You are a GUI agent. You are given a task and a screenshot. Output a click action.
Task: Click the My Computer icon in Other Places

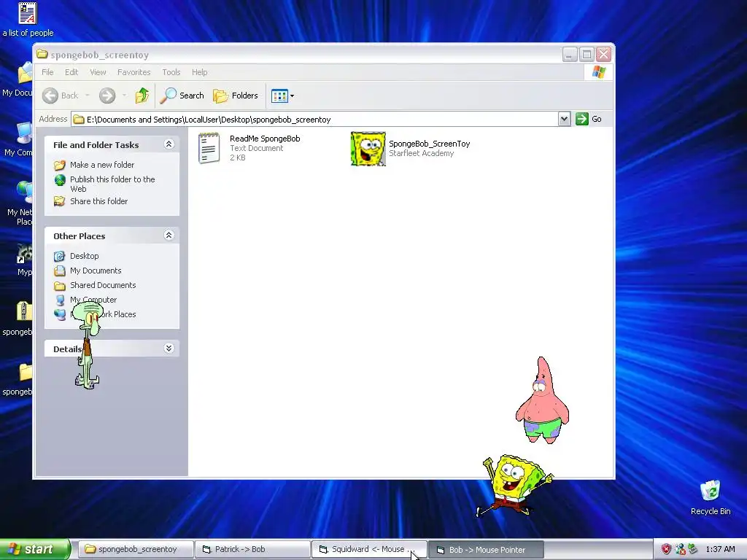coord(60,300)
